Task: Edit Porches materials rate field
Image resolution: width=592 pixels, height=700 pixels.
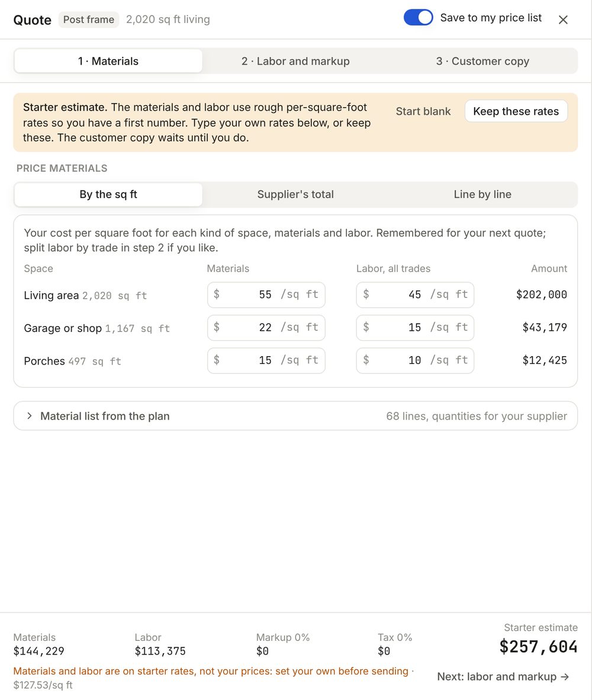Action: click(266, 360)
